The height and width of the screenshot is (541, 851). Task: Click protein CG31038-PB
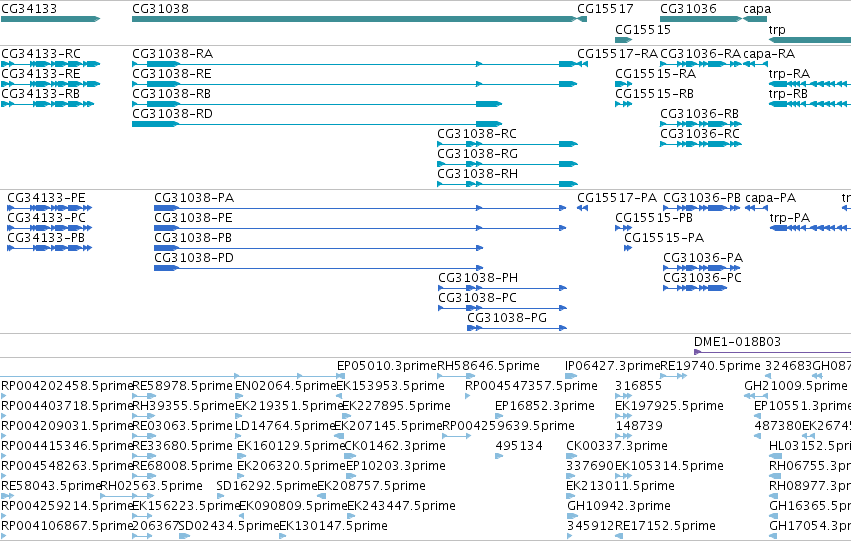pos(193,238)
